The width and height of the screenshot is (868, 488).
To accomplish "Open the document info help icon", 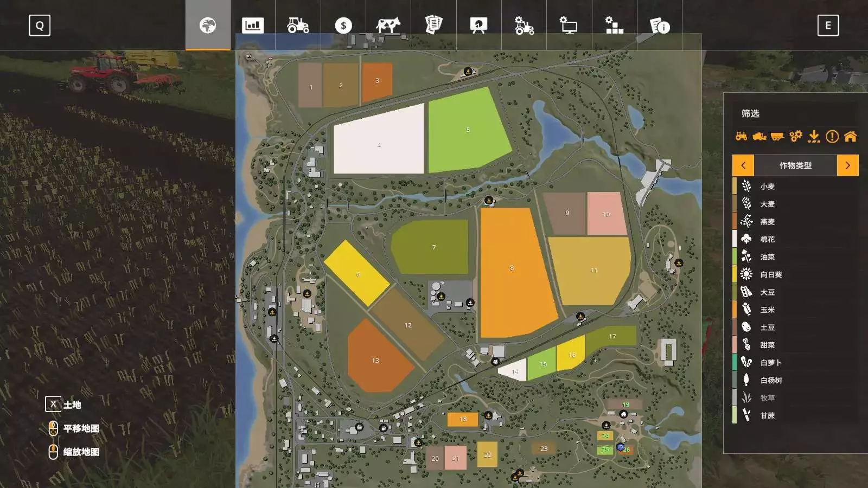I will [660, 25].
